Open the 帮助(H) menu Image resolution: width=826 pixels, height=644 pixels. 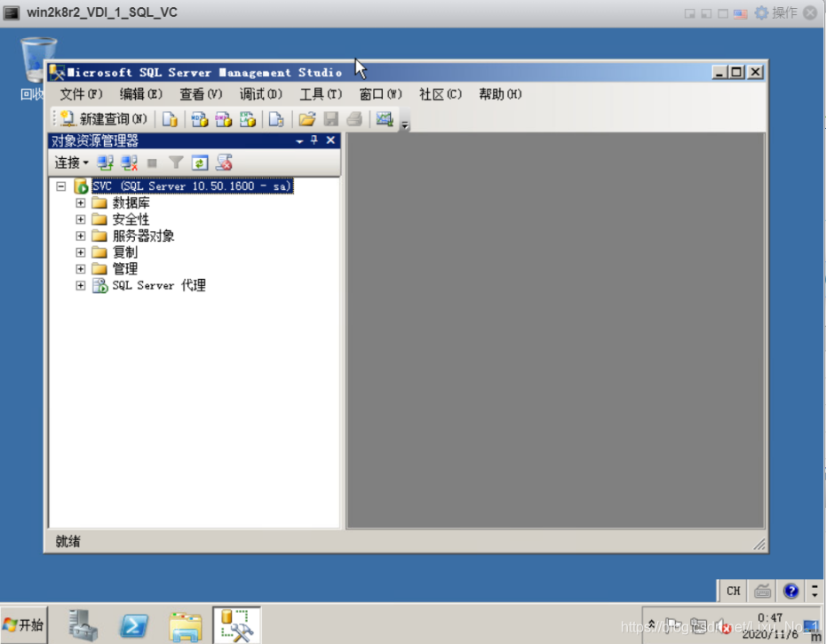click(x=500, y=94)
